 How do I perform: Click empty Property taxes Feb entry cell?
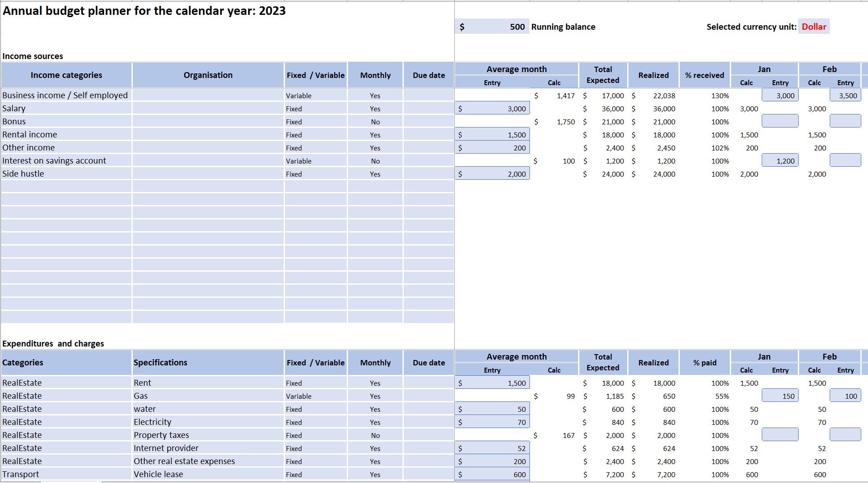click(x=845, y=435)
